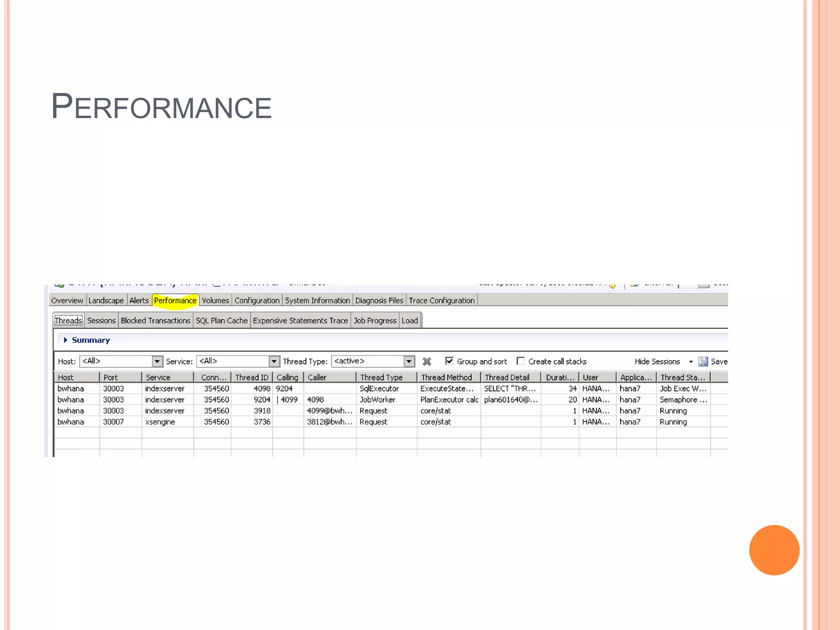Click the Calling 9204 cell
This screenshot has width=840, height=630.
click(x=288, y=388)
